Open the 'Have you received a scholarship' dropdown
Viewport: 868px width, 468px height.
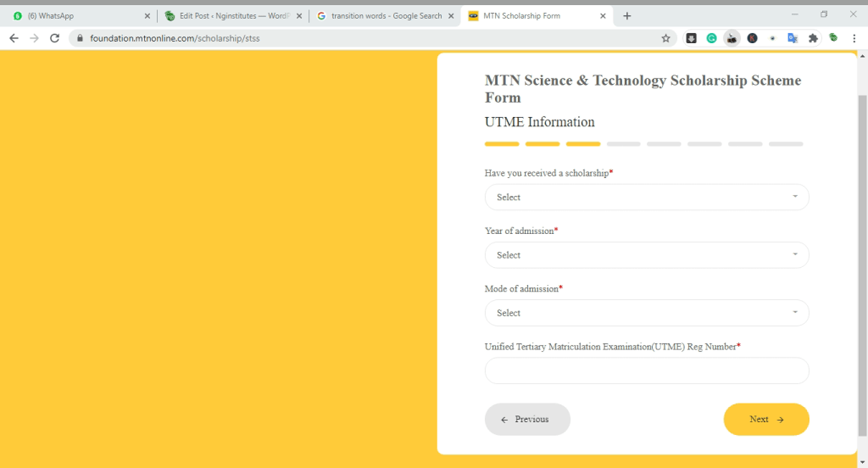pos(647,197)
